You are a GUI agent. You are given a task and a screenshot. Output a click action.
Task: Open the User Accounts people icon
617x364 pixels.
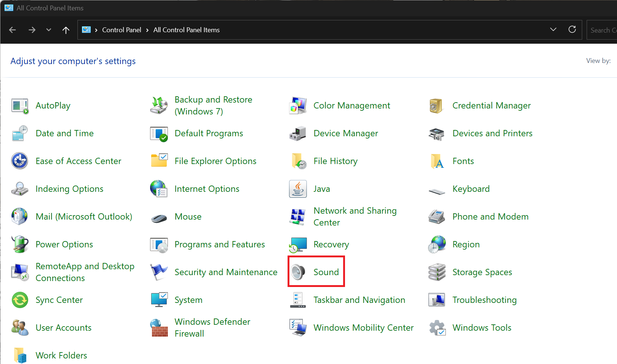(20, 328)
